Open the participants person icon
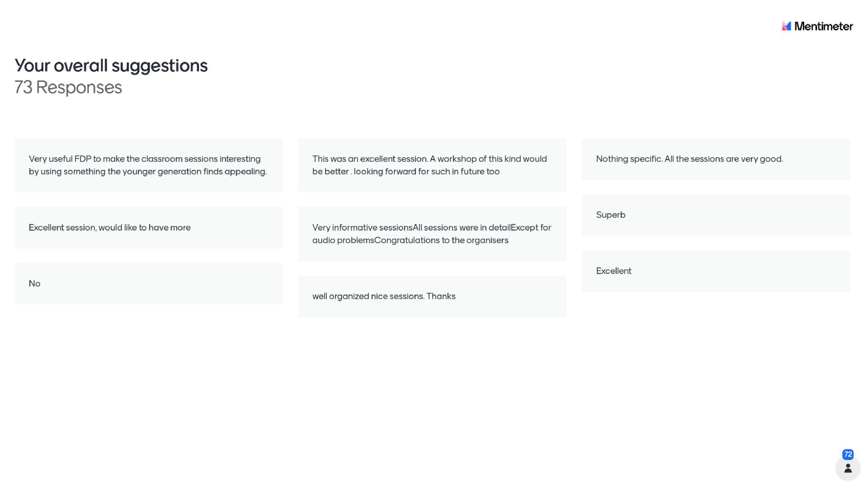 (848, 468)
